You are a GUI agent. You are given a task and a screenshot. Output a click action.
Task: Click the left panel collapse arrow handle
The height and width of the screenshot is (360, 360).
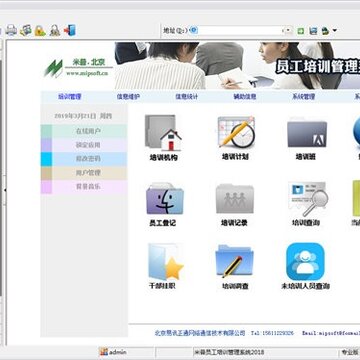4,190
